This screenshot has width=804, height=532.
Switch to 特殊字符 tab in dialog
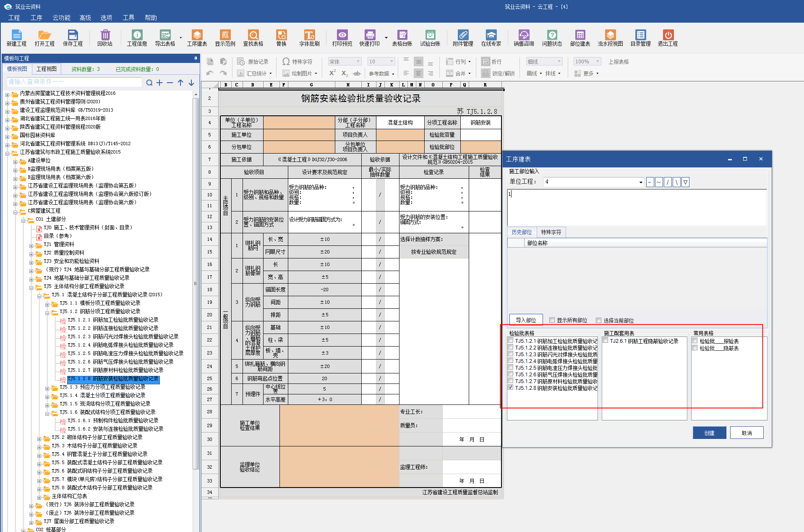point(551,232)
